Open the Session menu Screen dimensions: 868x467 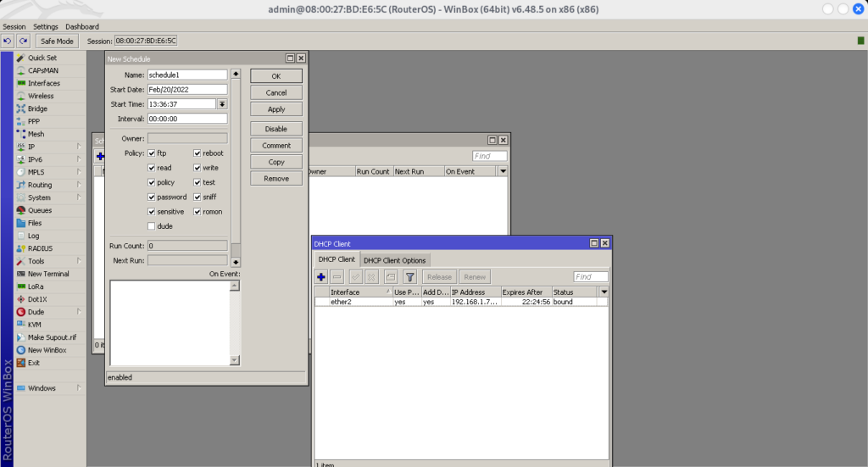coord(14,26)
